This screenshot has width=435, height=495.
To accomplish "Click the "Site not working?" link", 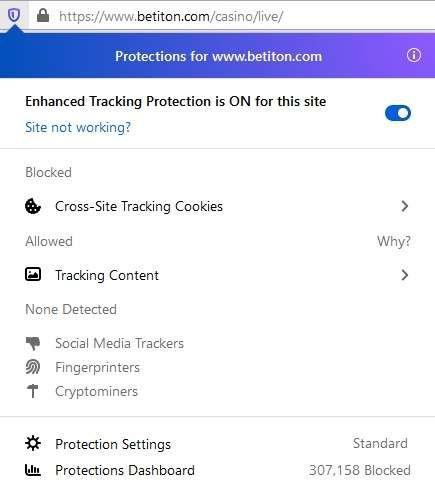I will [x=78, y=127].
